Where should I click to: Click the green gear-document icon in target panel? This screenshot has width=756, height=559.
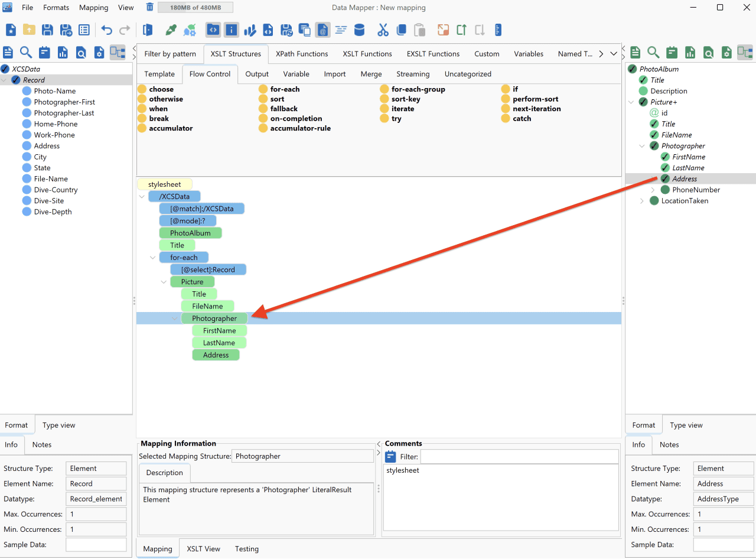coord(726,52)
